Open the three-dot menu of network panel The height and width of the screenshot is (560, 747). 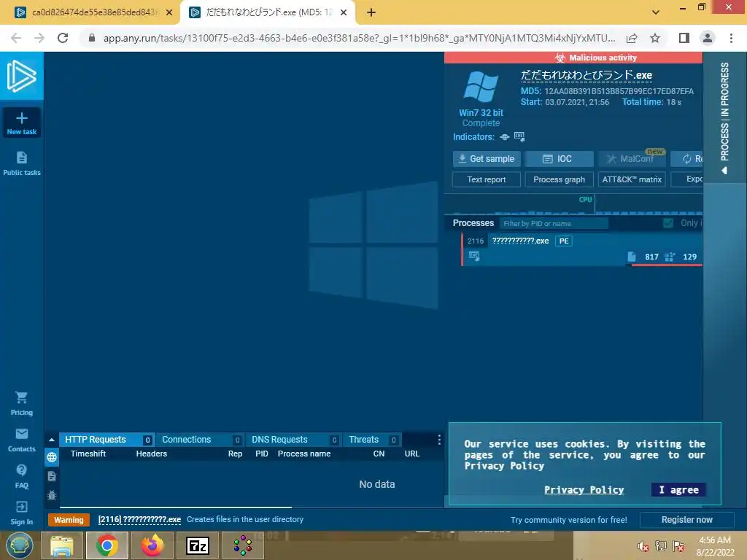click(438, 440)
